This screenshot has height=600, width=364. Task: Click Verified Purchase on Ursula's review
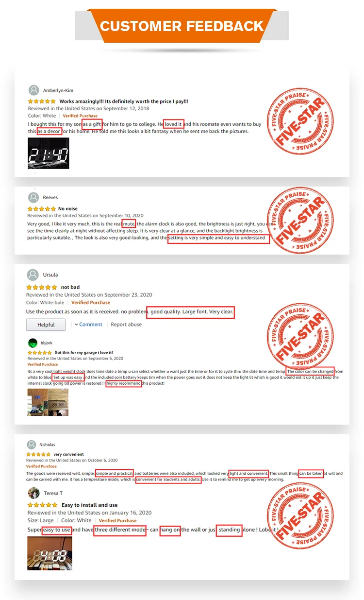coord(91,302)
